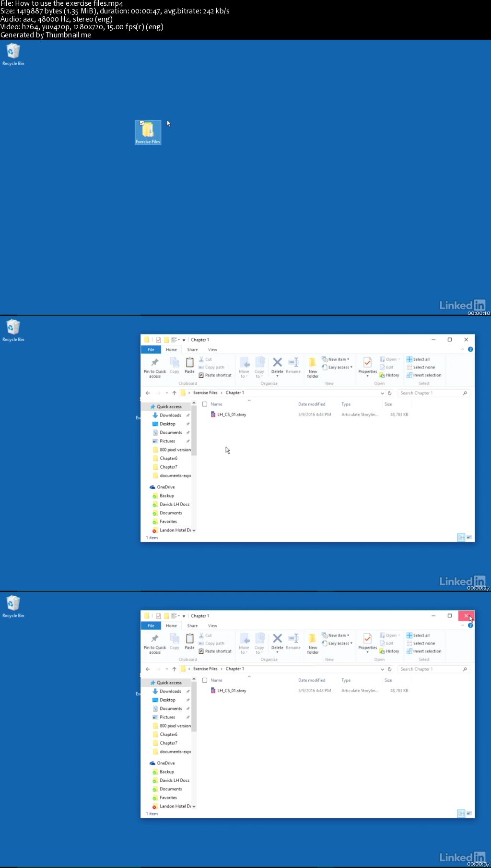
Task: Click Select none in the 00:00:27 frame
Action: click(x=421, y=367)
